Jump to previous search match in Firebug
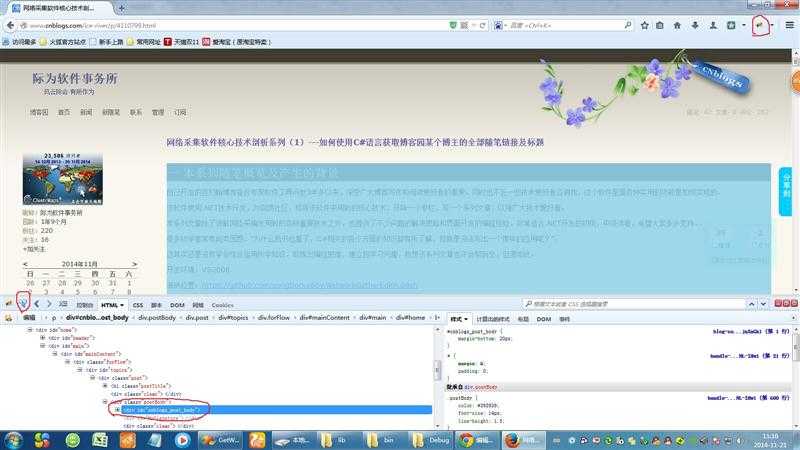 coord(751,304)
